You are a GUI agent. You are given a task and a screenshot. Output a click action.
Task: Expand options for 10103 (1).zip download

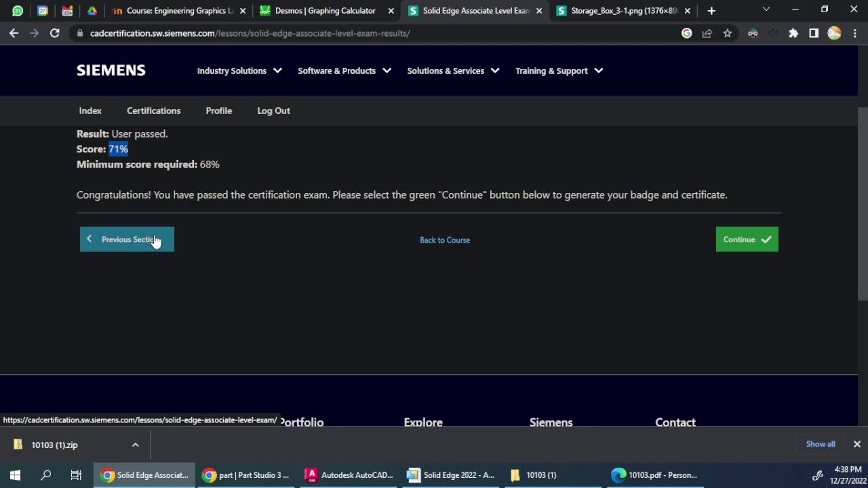[135, 445]
